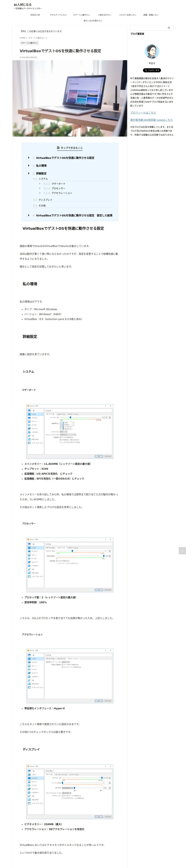Click the scroll-to-top arrow button
Screen dimensions: 186x868
pyautogui.click(x=182, y=551)
